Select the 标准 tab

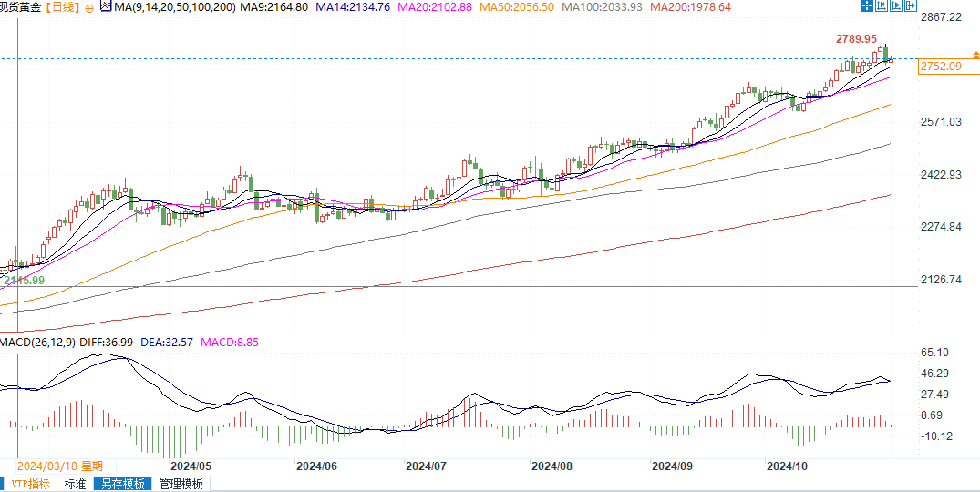75,485
